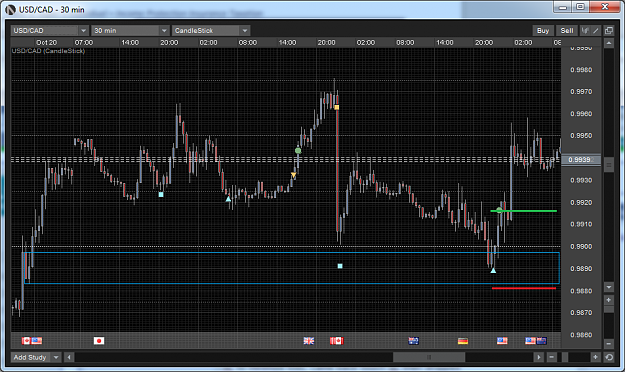625x372 pixels.
Task: Click the 0.9900 price axis label
Action: pyautogui.click(x=581, y=246)
